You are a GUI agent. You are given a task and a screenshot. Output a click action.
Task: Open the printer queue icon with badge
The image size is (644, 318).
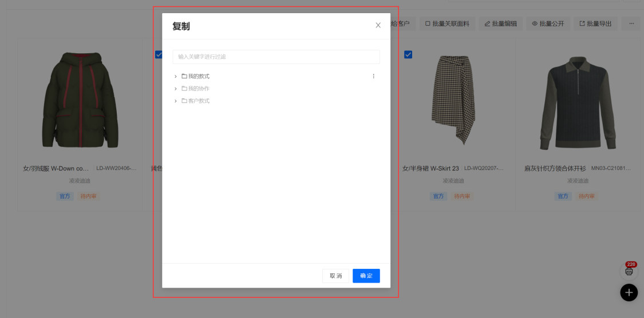[629, 271]
